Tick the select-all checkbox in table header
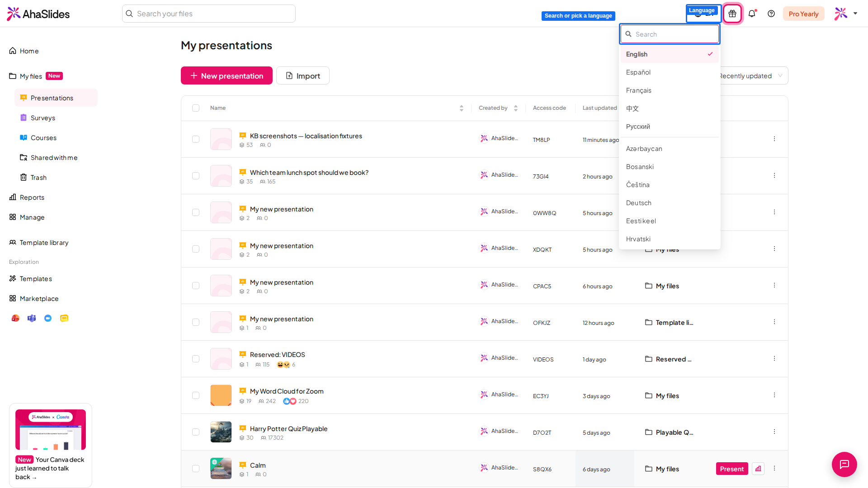Screen dimensions: 868x488 [x=196, y=108]
